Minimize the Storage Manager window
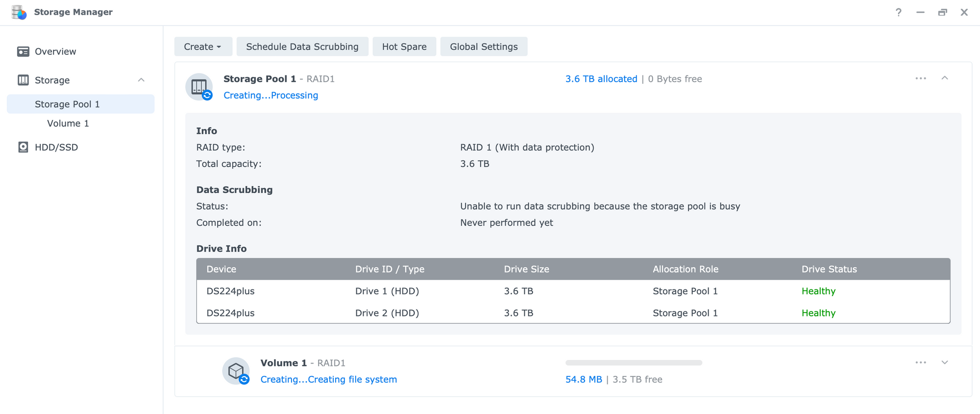Screen dimensions: 980x414 [x=920, y=12]
